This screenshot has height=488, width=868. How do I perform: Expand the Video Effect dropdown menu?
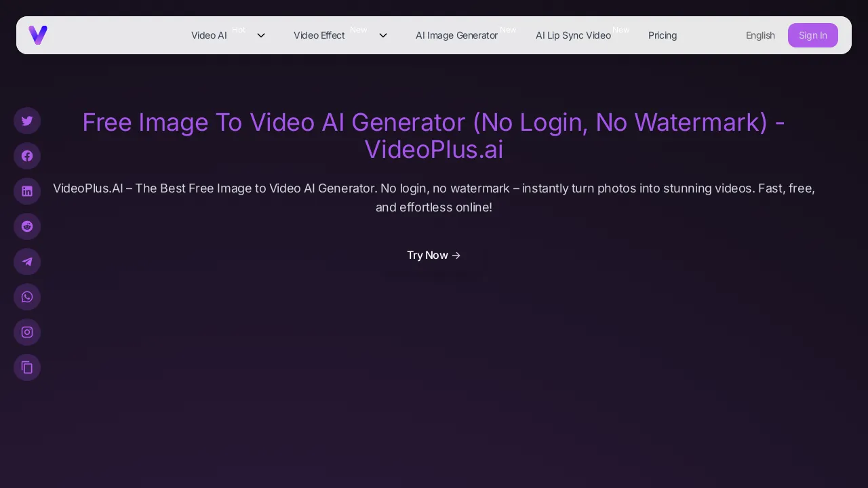[x=382, y=35]
